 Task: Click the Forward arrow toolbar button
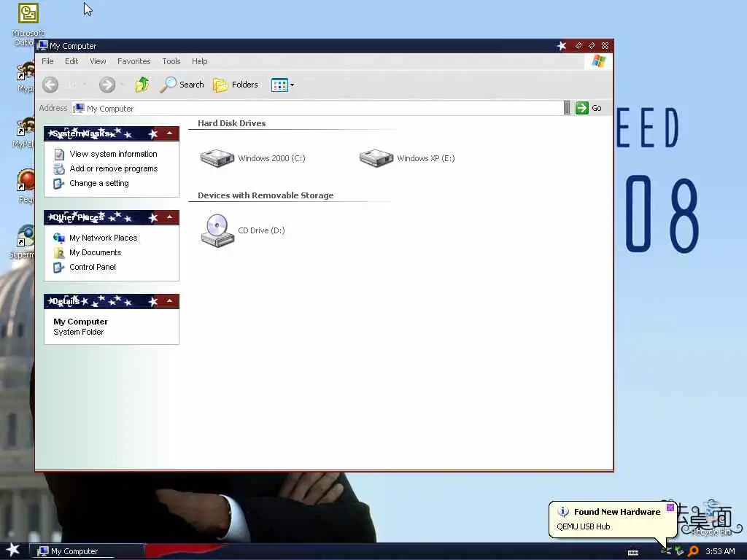tap(107, 85)
